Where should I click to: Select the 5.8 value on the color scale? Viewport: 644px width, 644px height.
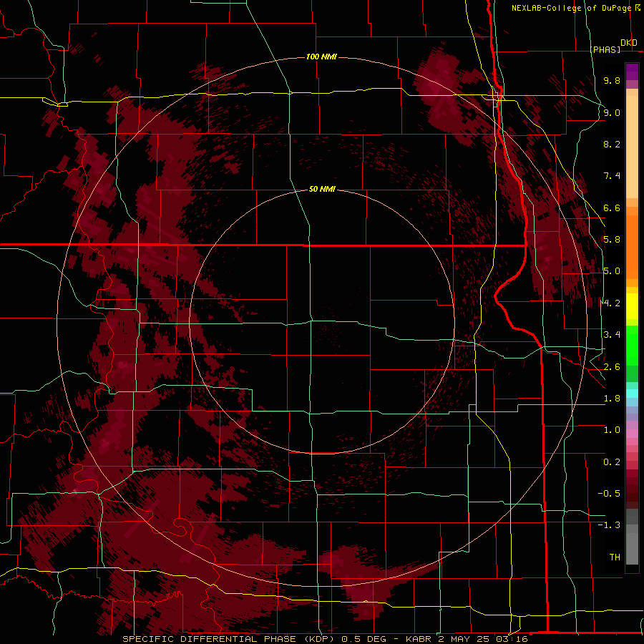tap(612, 240)
